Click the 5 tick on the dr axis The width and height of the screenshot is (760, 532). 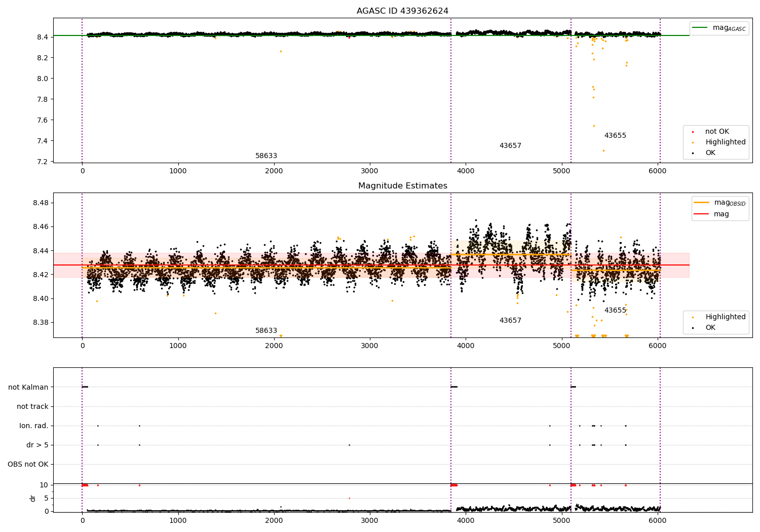tap(47, 498)
